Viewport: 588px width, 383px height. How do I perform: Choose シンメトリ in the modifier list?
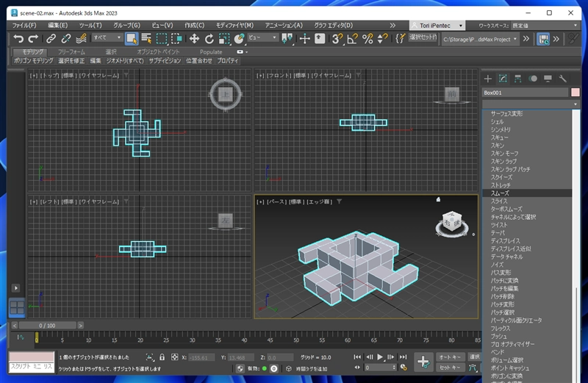click(527, 129)
